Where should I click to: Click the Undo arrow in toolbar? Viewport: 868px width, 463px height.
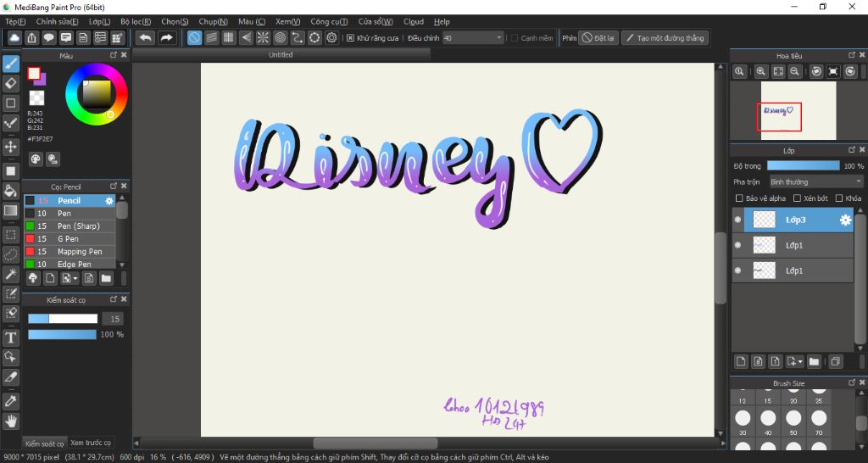(x=146, y=37)
